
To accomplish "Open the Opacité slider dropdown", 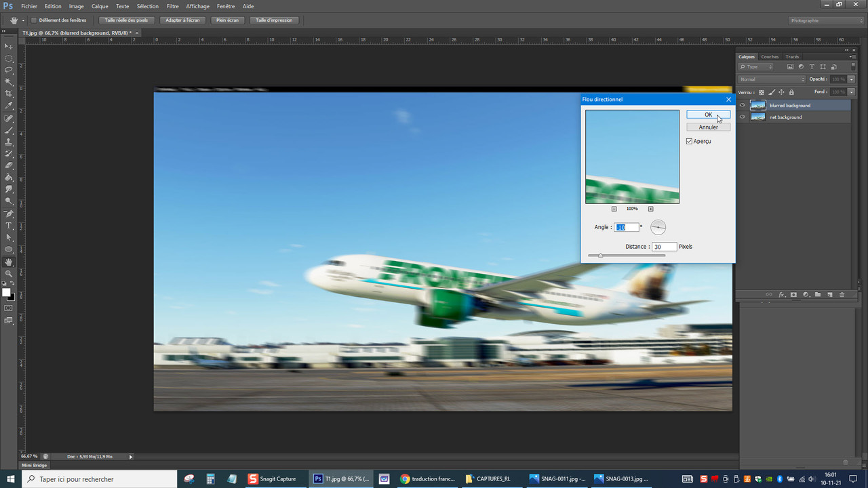I will 852,79.
